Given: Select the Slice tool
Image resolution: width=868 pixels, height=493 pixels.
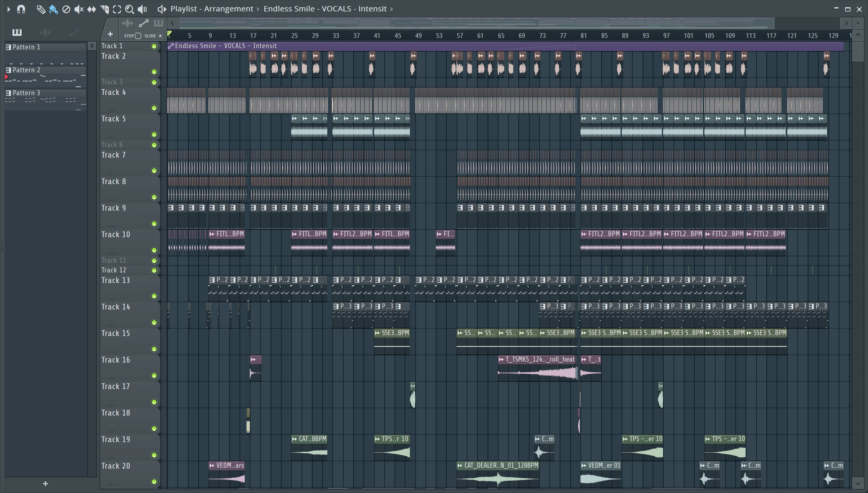Looking at the screenshot, I should [x=104, y=9].
